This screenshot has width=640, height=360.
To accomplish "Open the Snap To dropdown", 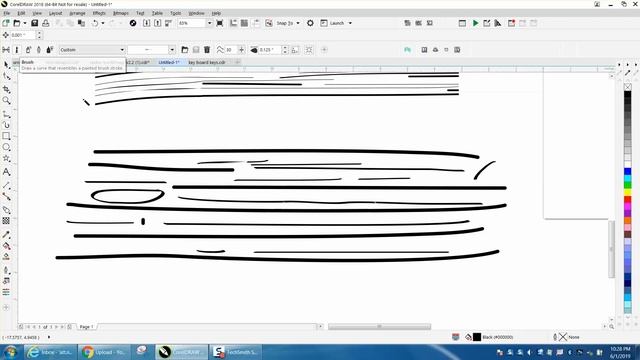I will (x=298, y=23).
